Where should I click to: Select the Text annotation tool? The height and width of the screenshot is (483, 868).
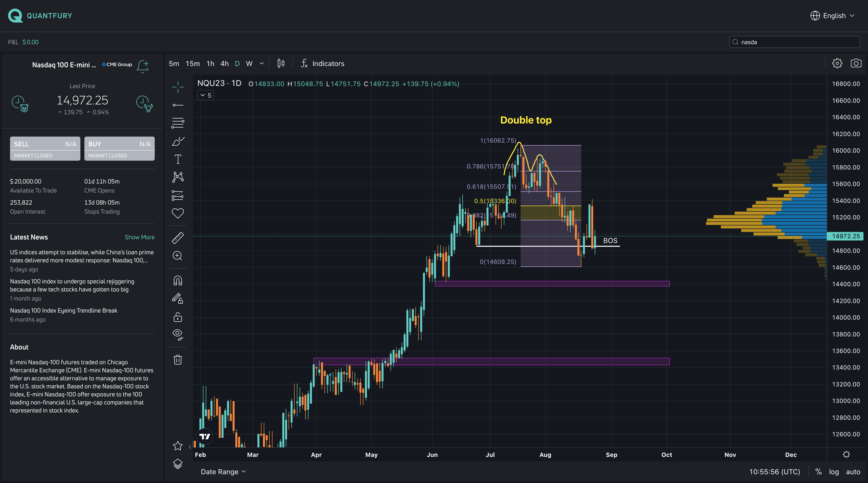178,159
